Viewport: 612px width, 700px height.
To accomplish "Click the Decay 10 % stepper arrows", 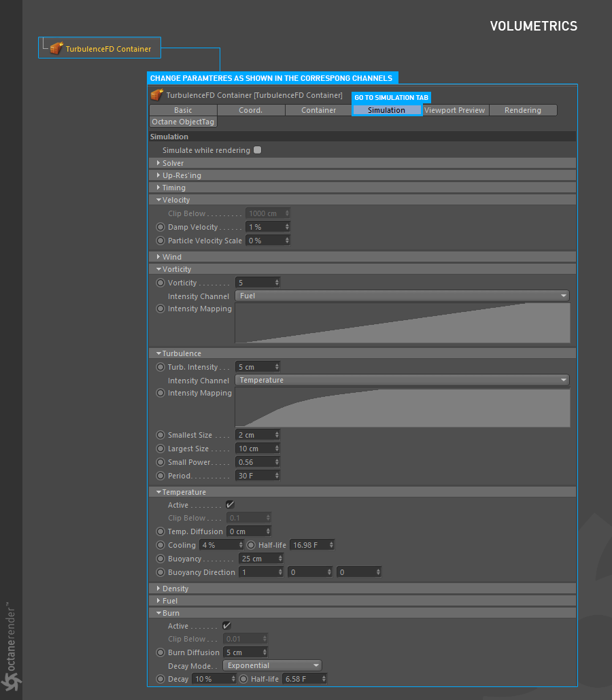I will click(x=233, y=678).
